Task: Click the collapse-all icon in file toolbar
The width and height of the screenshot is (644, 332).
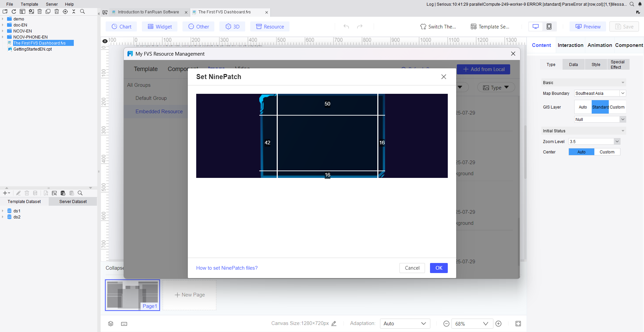Action: coord(74,11)
